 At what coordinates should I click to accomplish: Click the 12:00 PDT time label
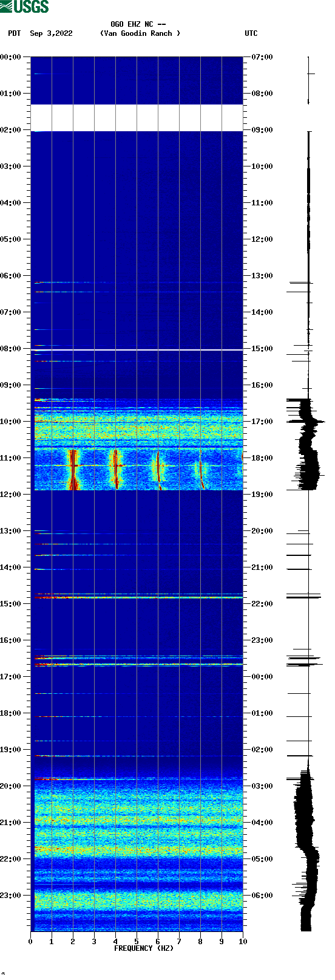pos(10,495)
